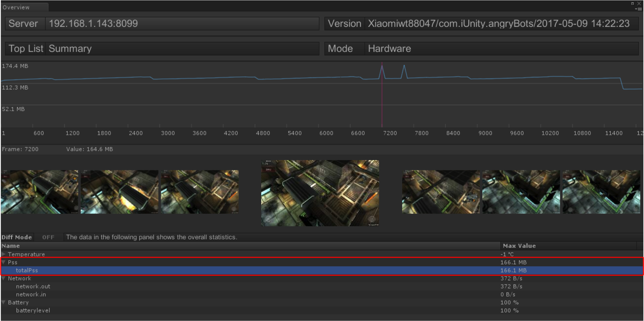
Task: Open the Version selection dropdown
Action: pos(501,24)
